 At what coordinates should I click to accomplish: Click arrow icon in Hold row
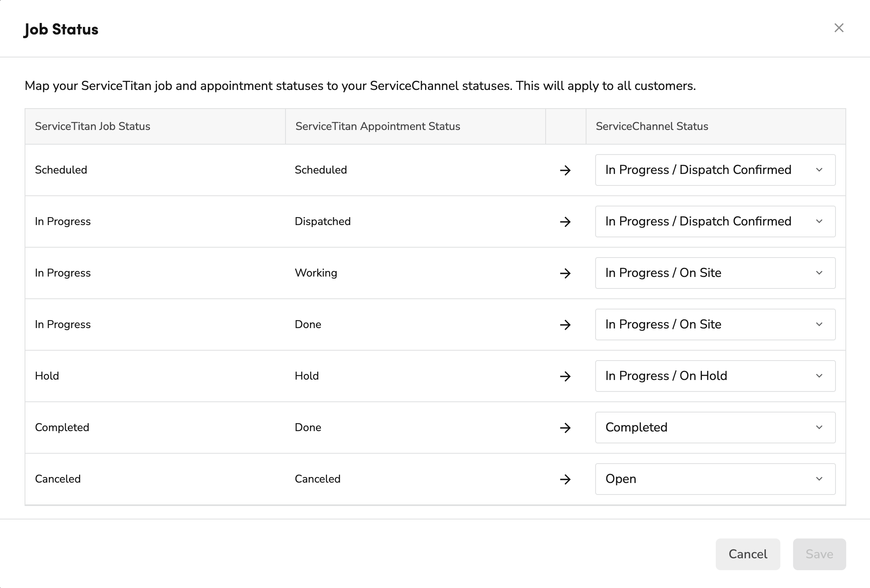click(x=565, y=376)
